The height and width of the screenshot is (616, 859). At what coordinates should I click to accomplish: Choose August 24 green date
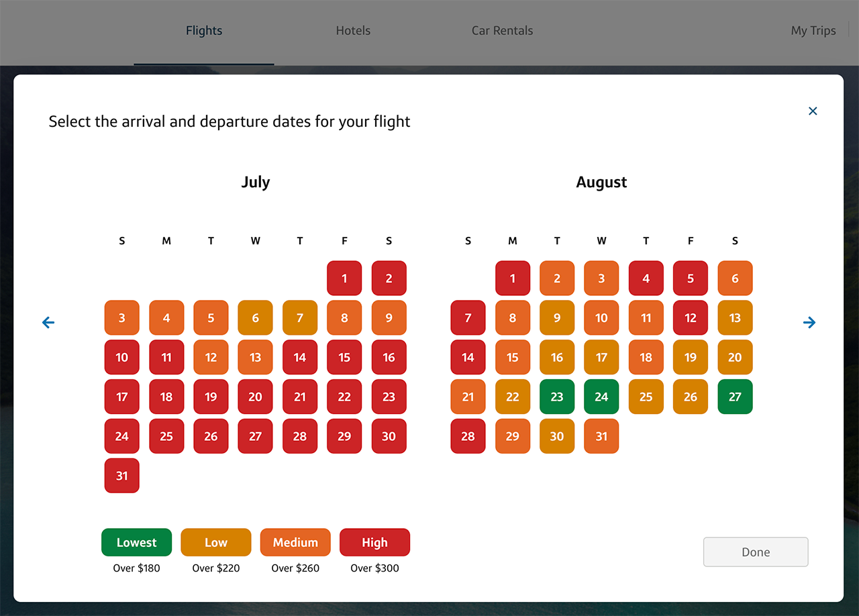point(601,397)
